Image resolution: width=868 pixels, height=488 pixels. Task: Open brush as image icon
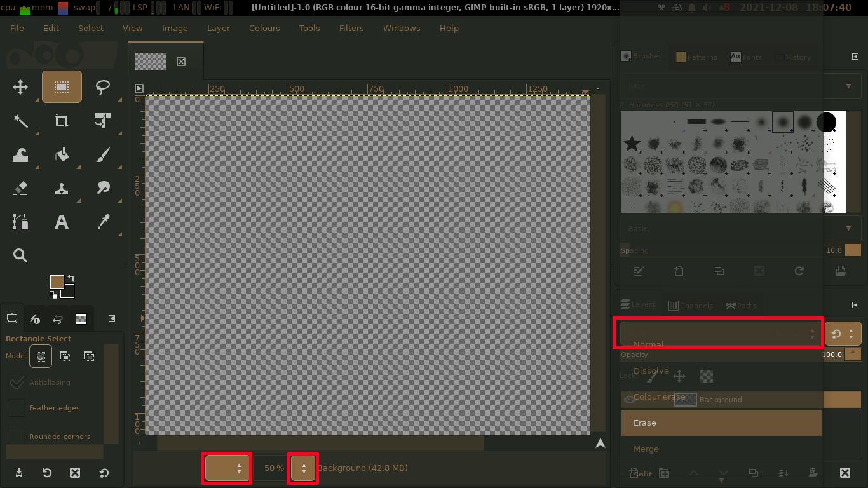click(841, 271)
